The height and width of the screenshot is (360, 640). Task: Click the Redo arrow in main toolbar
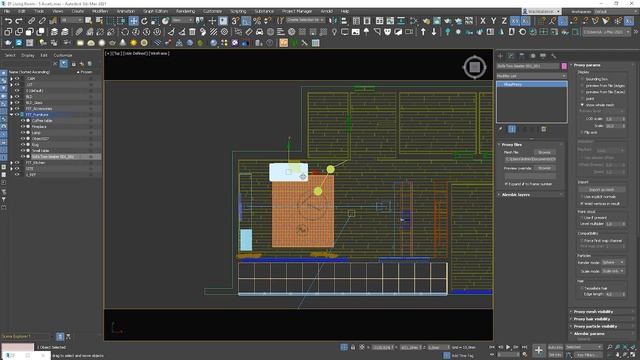tap(19, 20)
